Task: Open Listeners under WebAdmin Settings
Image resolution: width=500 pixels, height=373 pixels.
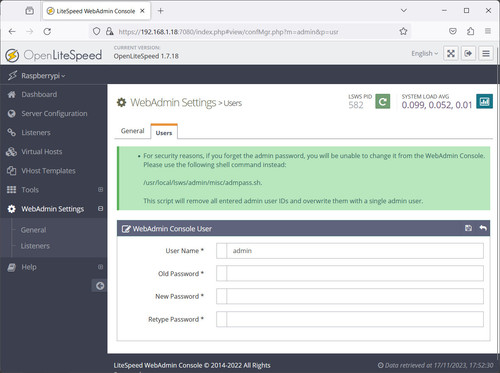Action: click(35, 246)
